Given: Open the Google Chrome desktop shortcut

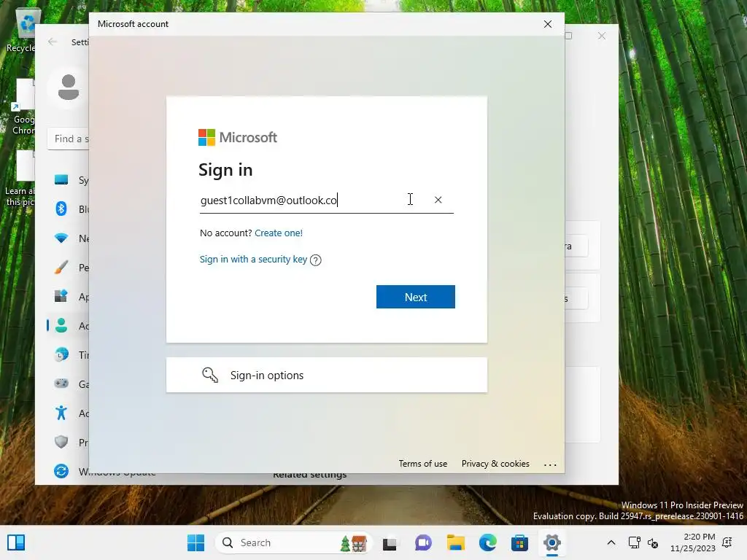Looking at the screenshot, I should click(x=23, y=107).
